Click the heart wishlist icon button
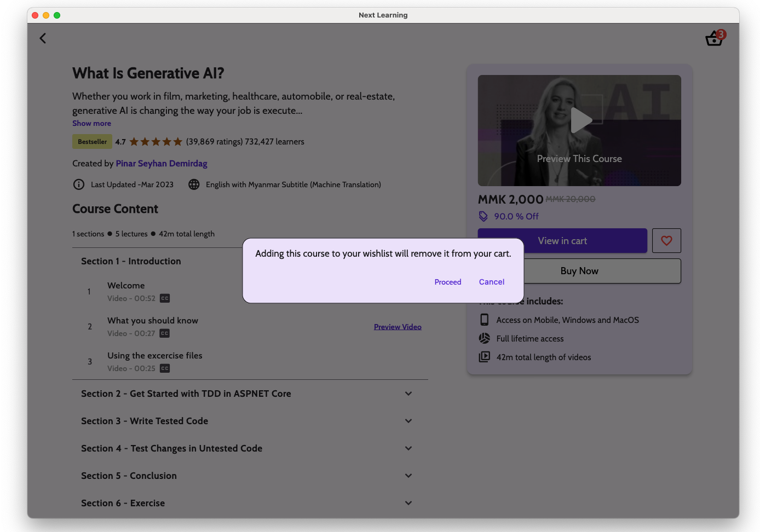Screen dimensions: 760x532 pos(666,241)
